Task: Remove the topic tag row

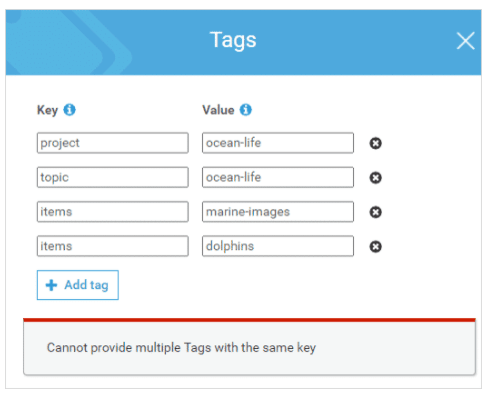Action: (375, 178)
